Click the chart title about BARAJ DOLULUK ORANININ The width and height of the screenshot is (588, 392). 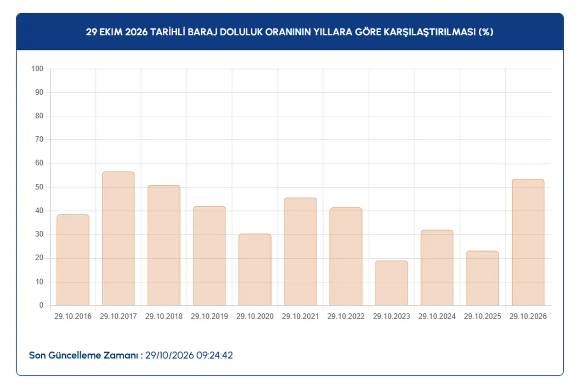289,32
